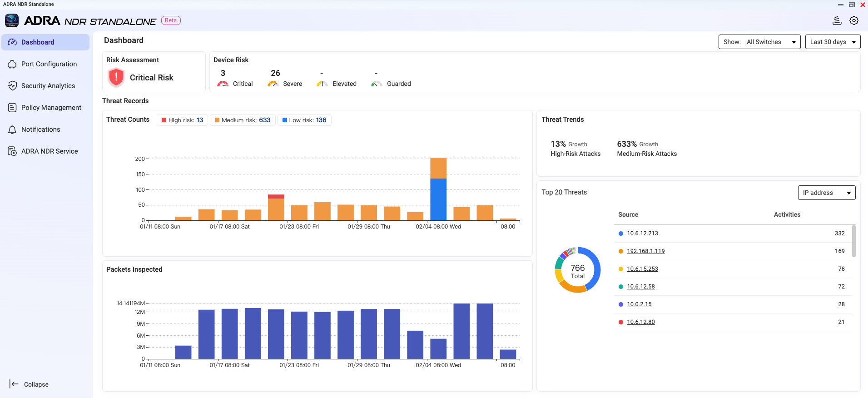Image resolution: width=868 pixels, height=398 pixels.
Task: Open the Security Analytics menu item
Action: [x=48, y=86]
